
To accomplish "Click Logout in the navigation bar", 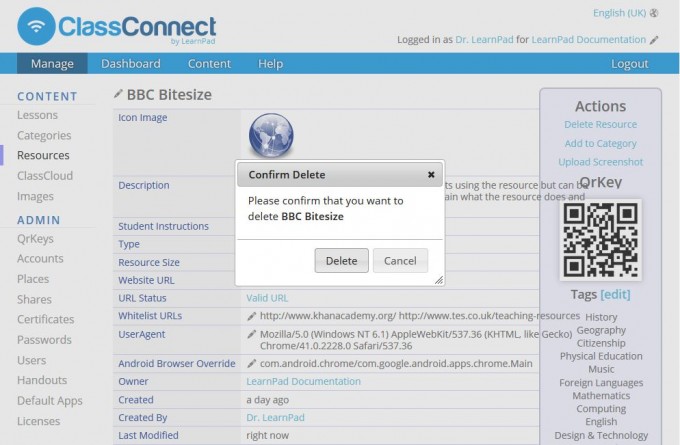I will click(x=629, y=64).
